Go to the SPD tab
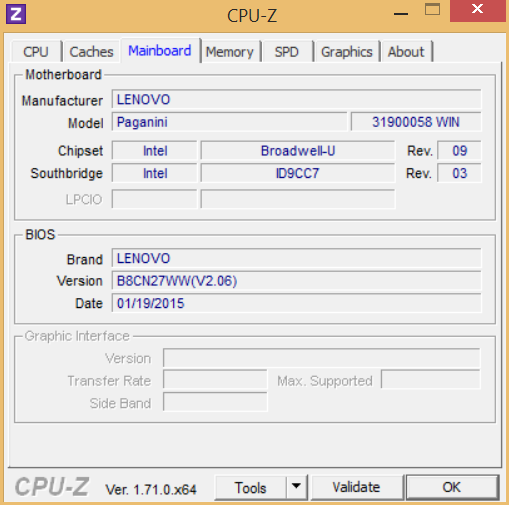The width and height of the screenshot is (509, 505). click(x=287, y=52)
